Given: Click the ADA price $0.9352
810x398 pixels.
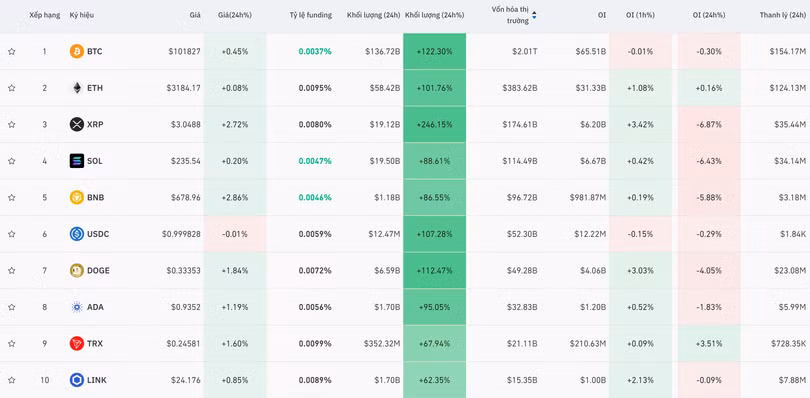Looking at the screenshot, I should tap(186, 307).
